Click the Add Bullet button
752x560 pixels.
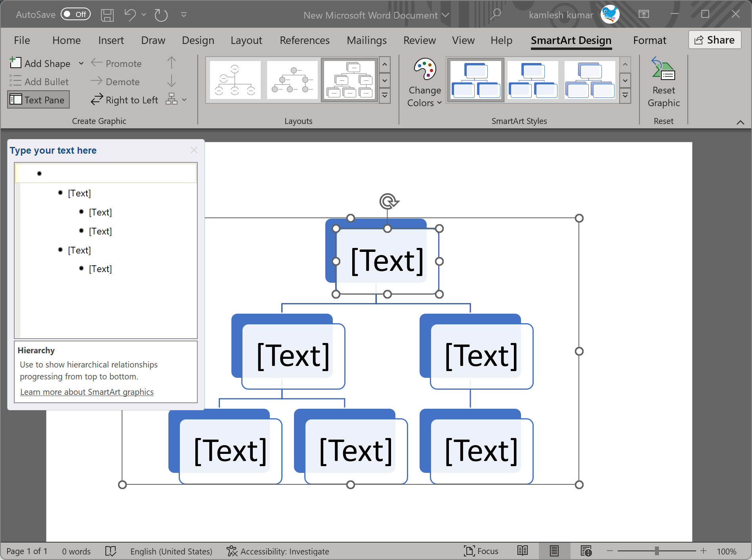(39, 82)
